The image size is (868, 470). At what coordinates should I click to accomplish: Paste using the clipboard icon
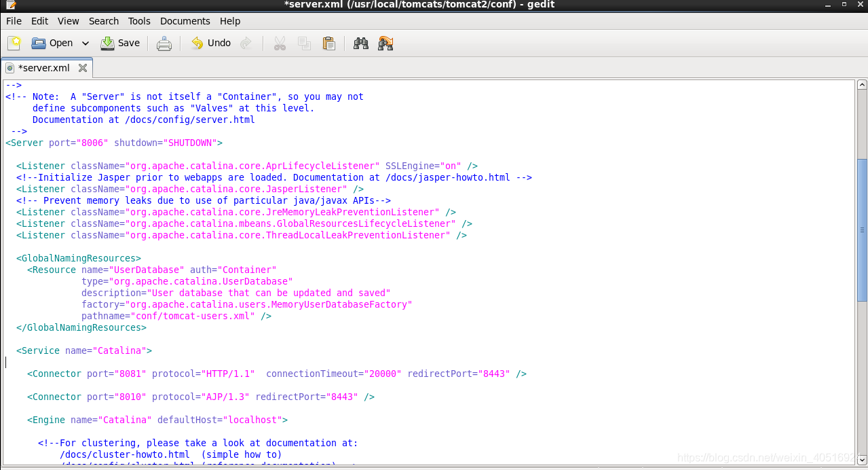(x=329, y=43)
